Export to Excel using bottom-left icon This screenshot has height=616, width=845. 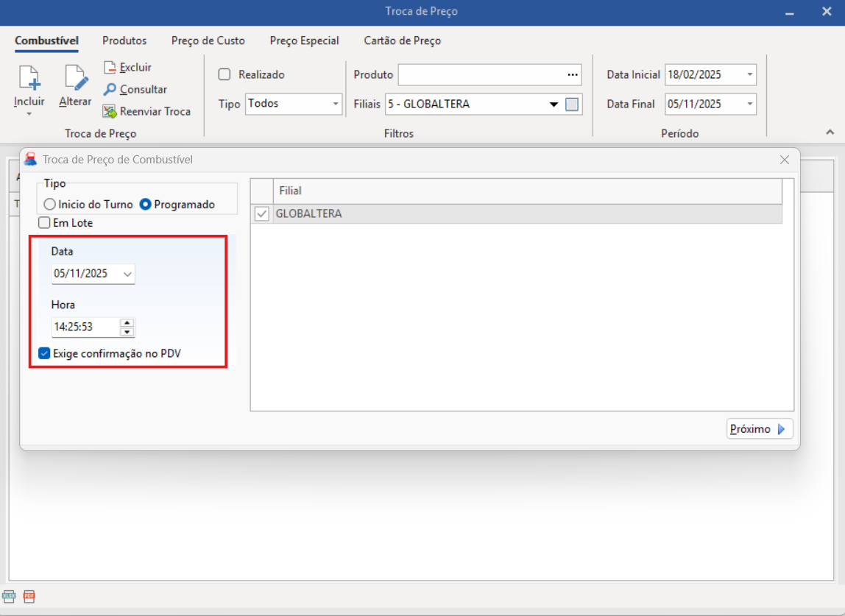click(x=9, y=596)
